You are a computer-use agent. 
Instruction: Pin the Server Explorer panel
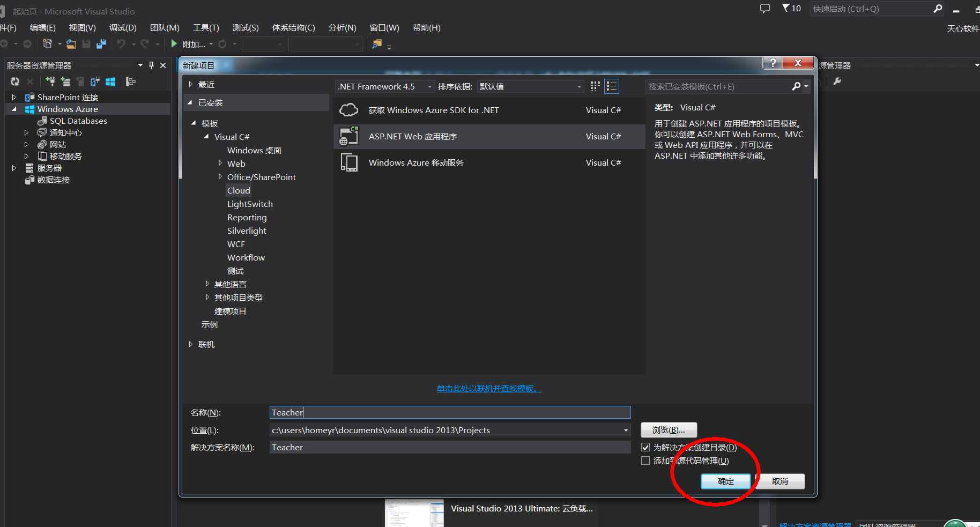click(x=152, y=65)
